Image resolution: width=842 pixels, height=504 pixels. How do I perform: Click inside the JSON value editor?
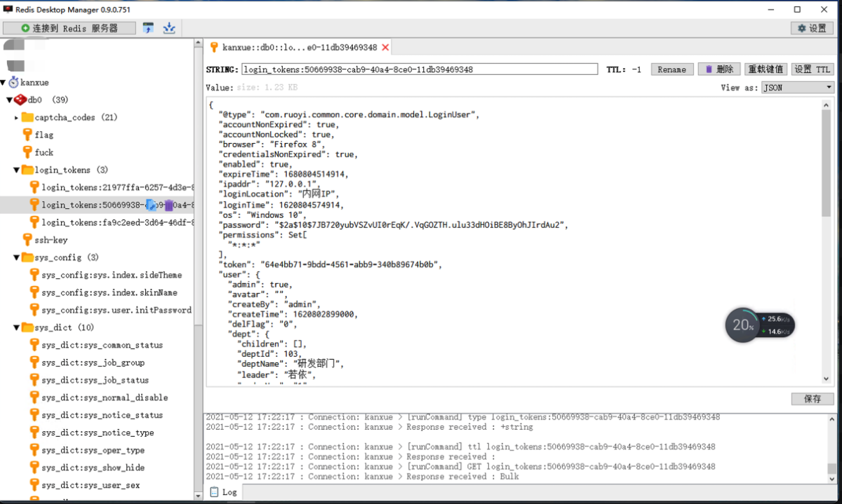click(x=512, y=241)
